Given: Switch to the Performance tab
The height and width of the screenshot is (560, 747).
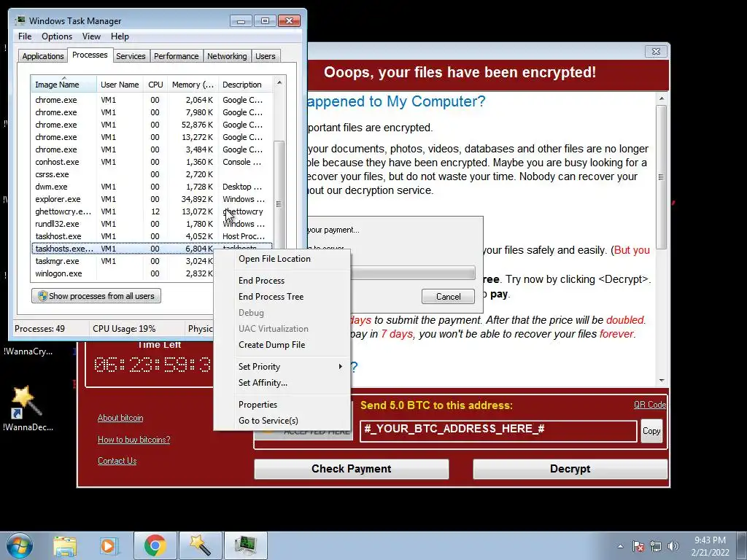Looking at the screenshot, I should point(177,55).
